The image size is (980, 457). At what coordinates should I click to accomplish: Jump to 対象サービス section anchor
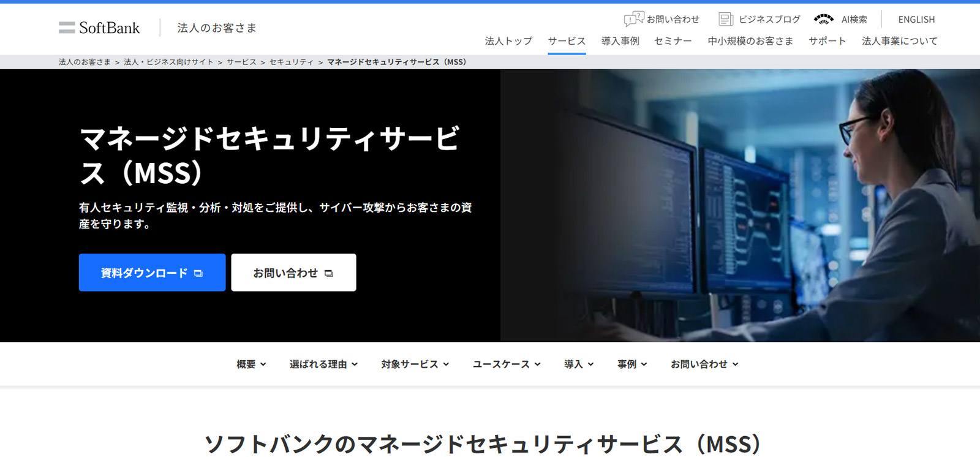coord(410,364)
